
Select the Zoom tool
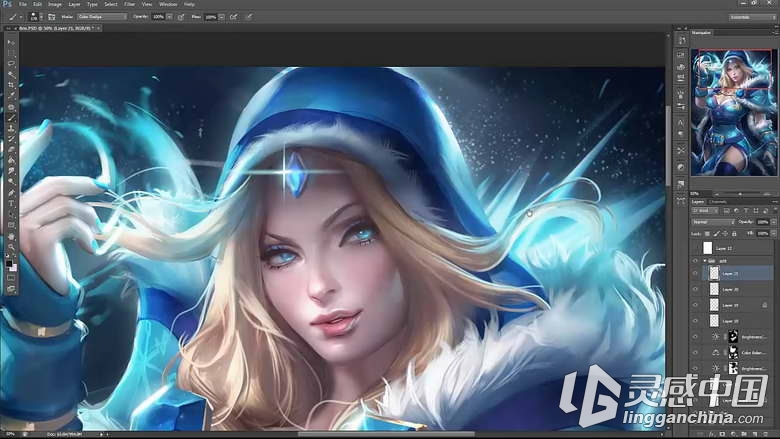pos(11,247)
